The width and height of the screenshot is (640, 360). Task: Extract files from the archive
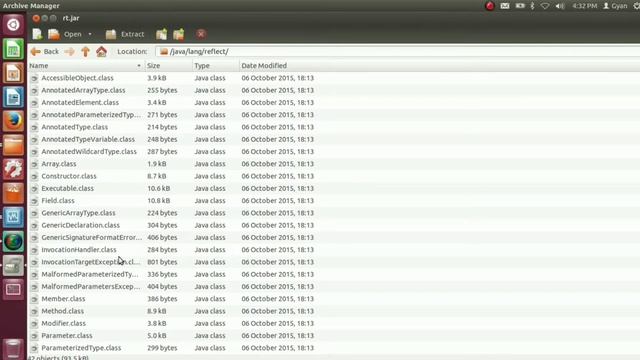125,34
